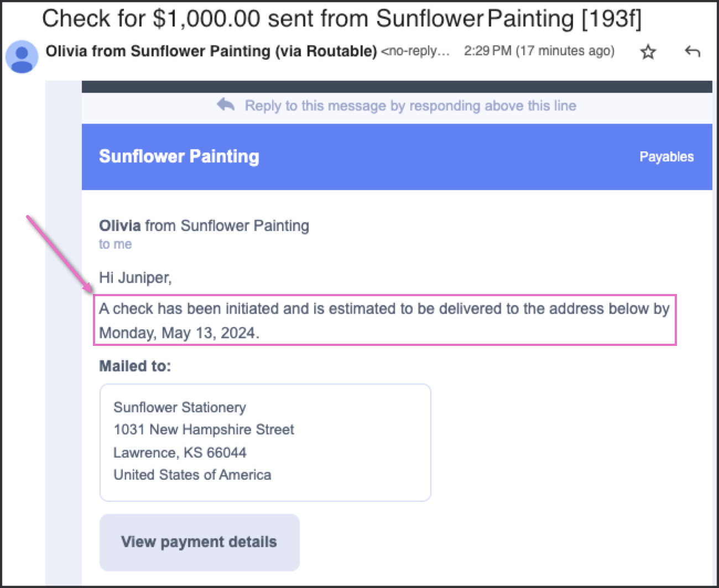Click the 1031 New Hampshire Street line
Viewport: 719px width, 588px height.
204,429
